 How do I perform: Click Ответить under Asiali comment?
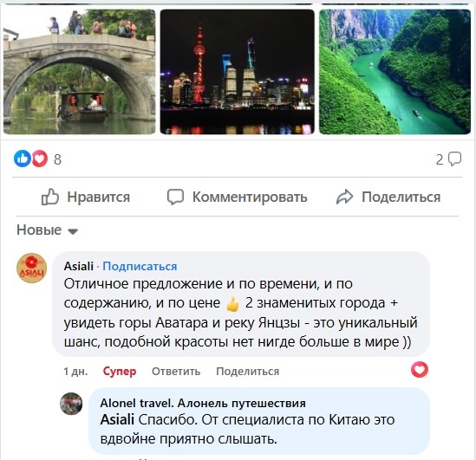click(176, 371)
